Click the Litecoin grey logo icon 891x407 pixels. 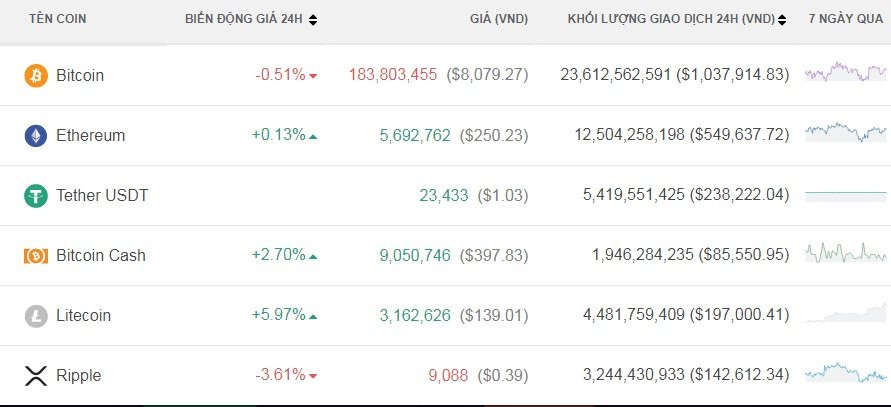[36, 315]
